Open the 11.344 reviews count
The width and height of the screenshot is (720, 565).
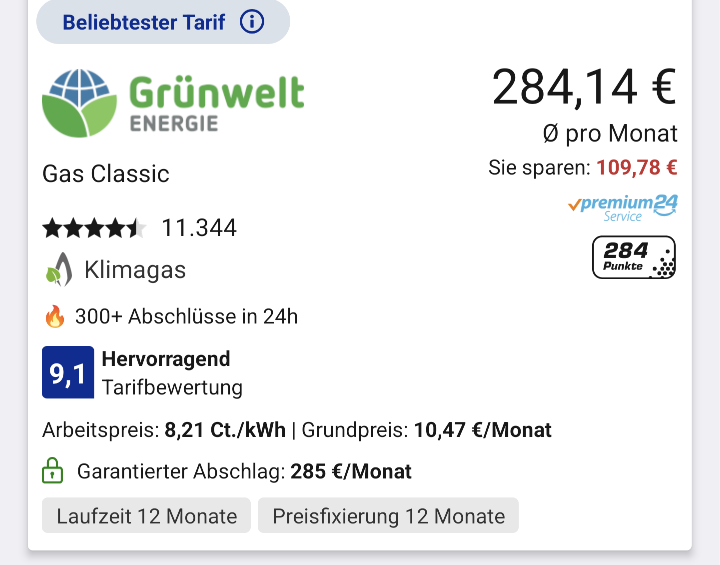click(x=199, y=228)
